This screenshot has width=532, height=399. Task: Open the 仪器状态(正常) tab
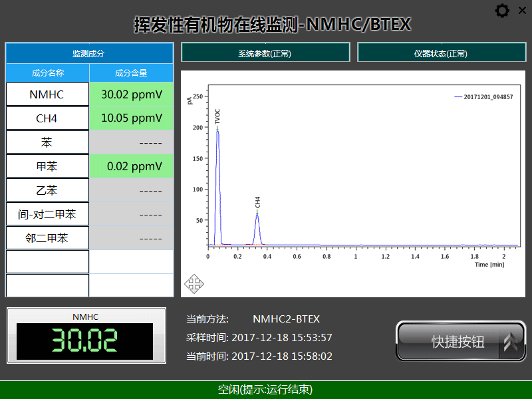pos(440,53)
